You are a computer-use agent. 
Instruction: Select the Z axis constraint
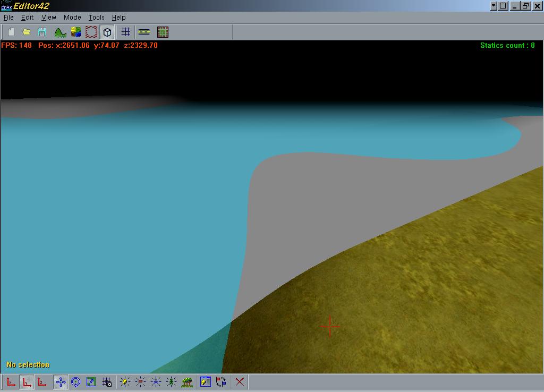coord(42,382)
